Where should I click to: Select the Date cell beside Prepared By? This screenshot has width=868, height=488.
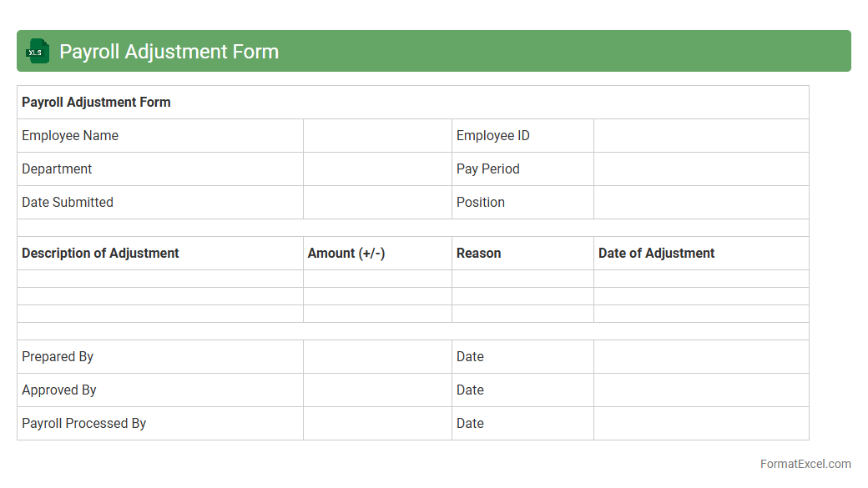(701, 357)
